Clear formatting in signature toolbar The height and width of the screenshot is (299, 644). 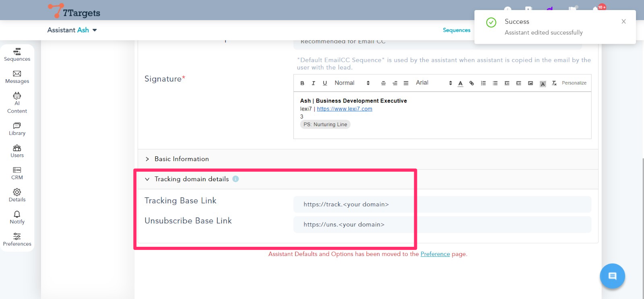click(554, 83)
